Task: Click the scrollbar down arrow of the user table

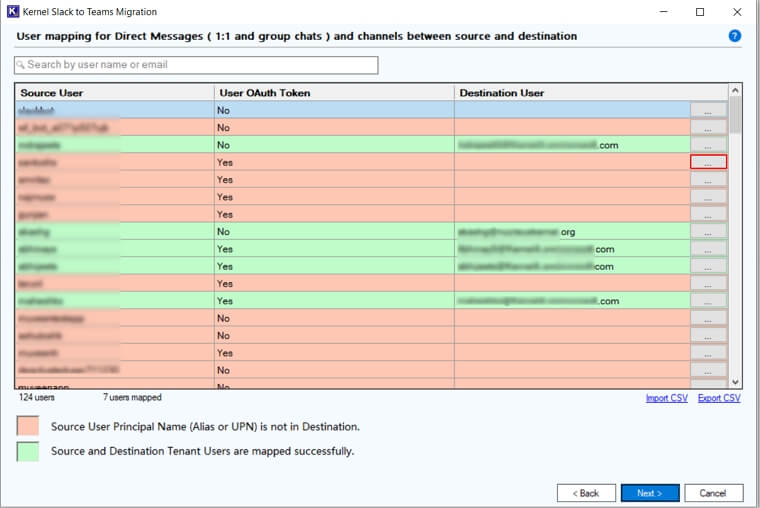Action: coord(735,382)
